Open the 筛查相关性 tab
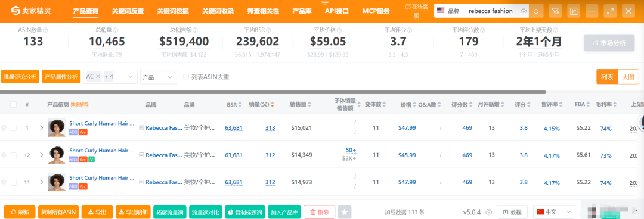The width and height of the screenshot is (644, 219). [x=264, y=11]
